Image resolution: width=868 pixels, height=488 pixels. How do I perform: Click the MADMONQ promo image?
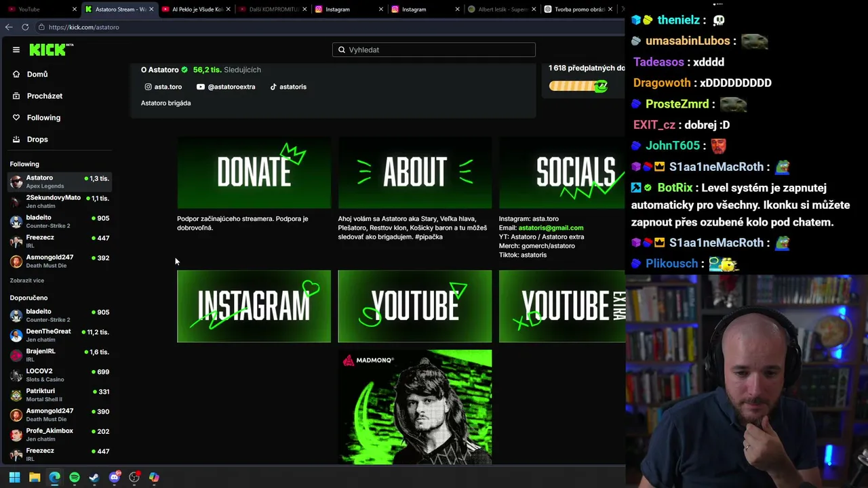pos(415,407)
